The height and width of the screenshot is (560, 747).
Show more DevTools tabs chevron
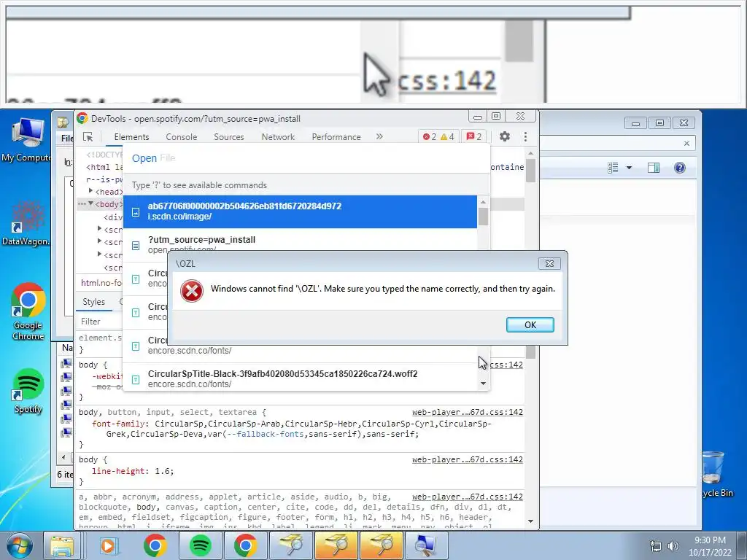click(379, 136)
